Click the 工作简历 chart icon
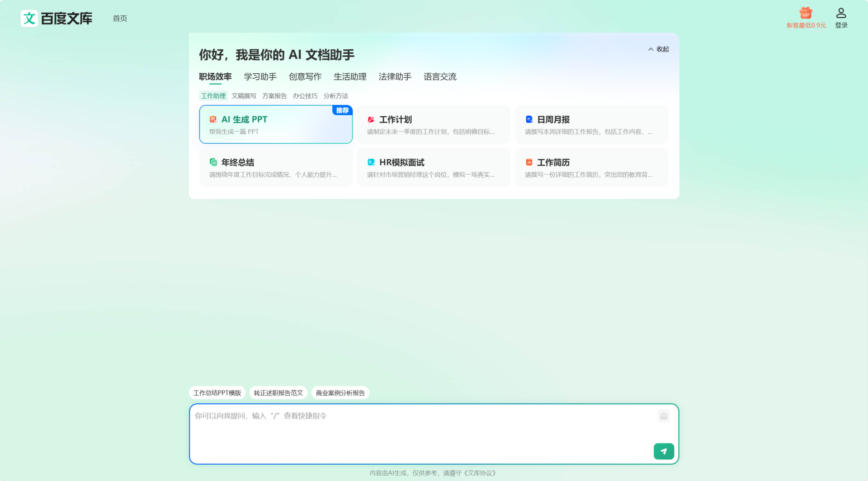This screenshot has height=481, width=868. 529,162
